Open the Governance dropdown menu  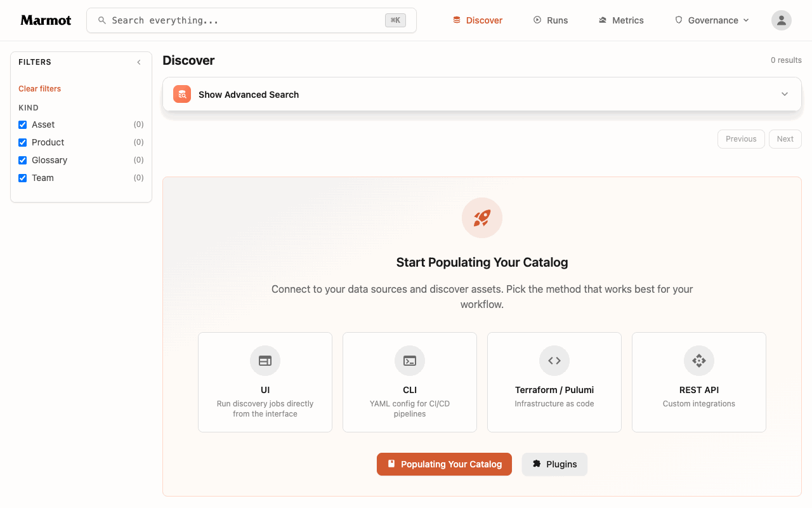712,20
